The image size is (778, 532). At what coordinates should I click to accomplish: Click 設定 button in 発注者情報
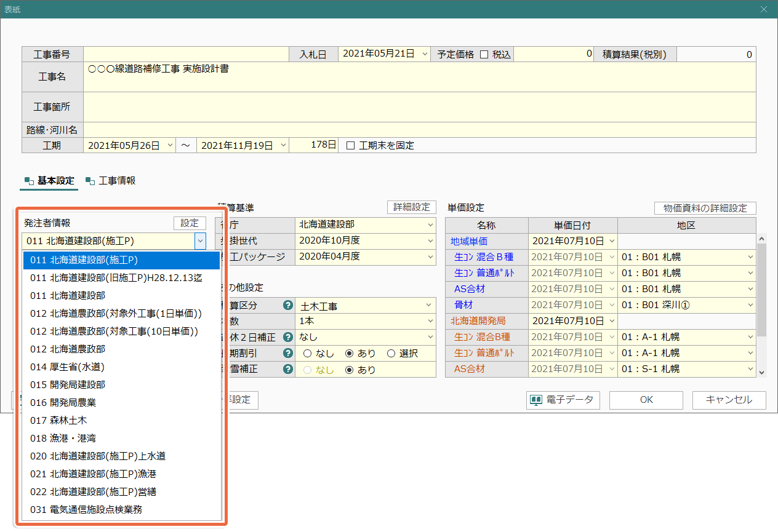190,223
